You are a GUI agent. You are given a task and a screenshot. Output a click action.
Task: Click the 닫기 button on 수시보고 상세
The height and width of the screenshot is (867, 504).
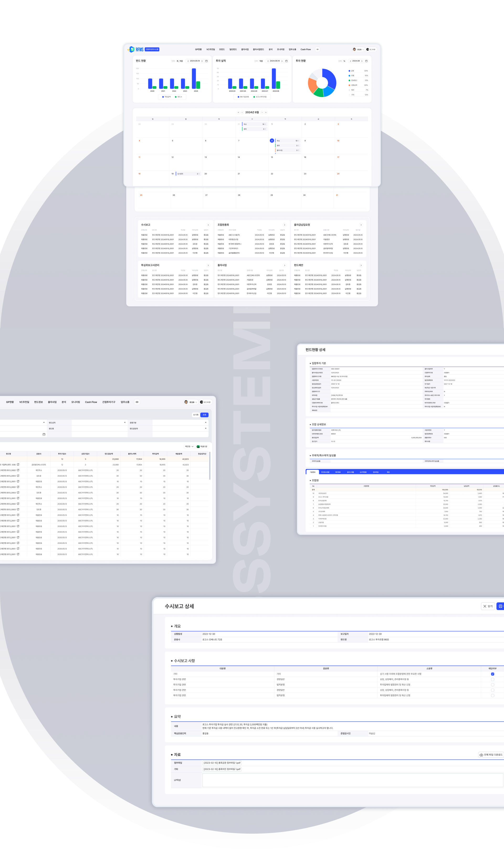pyautogui.click(x=487, y=606)
